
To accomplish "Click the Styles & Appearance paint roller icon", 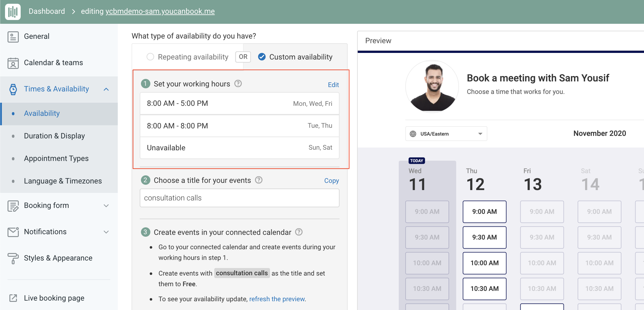I will point(13,258).
